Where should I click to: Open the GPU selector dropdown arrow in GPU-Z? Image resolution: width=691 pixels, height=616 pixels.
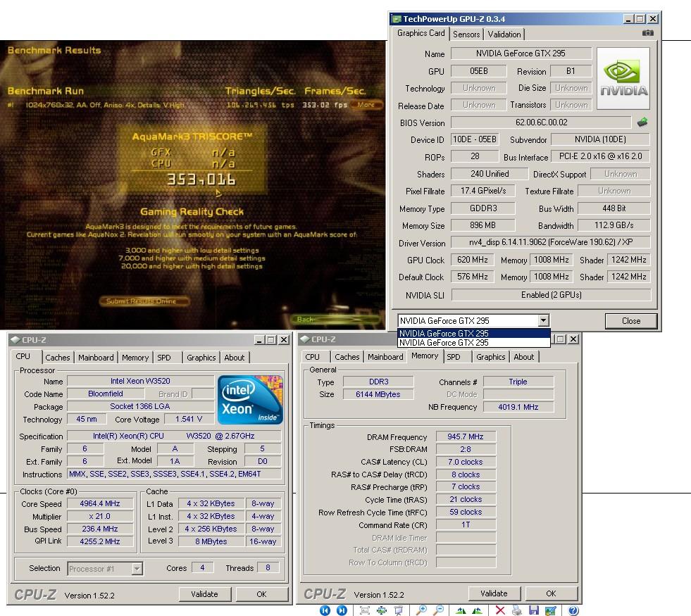pyautogui.click(x=543, y=320)
